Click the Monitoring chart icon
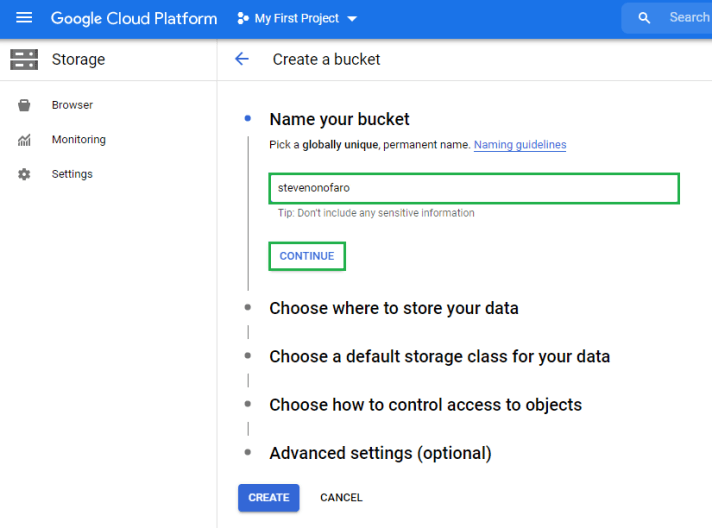 pos(24,140)
